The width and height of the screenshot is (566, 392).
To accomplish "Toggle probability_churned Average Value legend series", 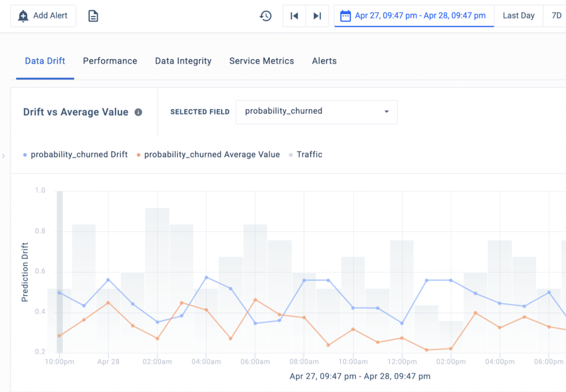I will pyautogui.click(x=212, y=154).
